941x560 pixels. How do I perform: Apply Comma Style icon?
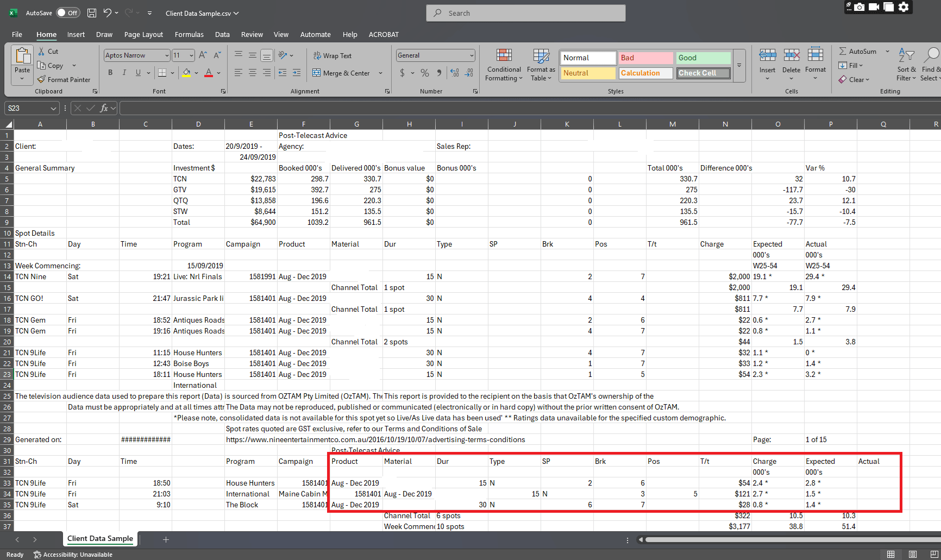click(x=439, y=72)
